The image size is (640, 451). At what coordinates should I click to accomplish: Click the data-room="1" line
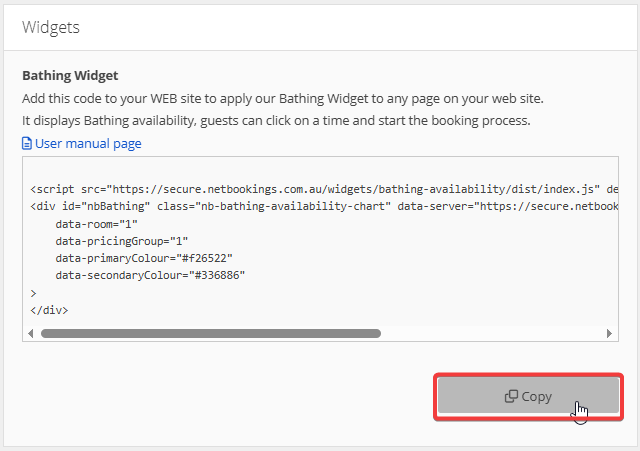pyautogui.click(x=97, y=224)
